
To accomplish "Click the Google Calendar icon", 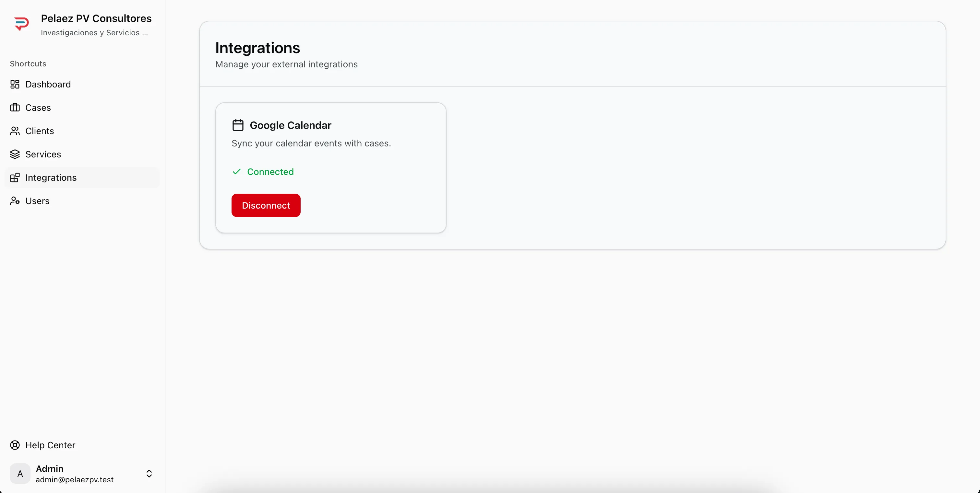I will (x=237, y=125).
